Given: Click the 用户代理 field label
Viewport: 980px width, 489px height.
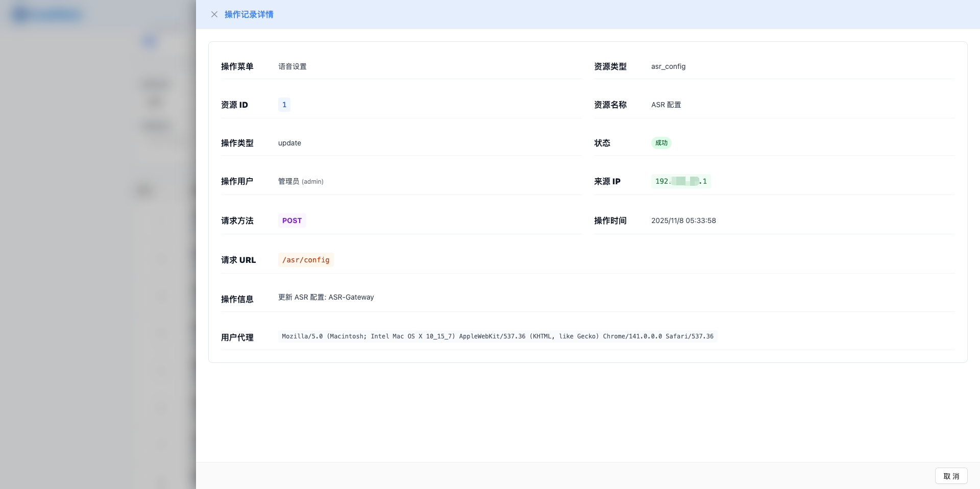Looking at the screenshot, I should tap(237, 337).
